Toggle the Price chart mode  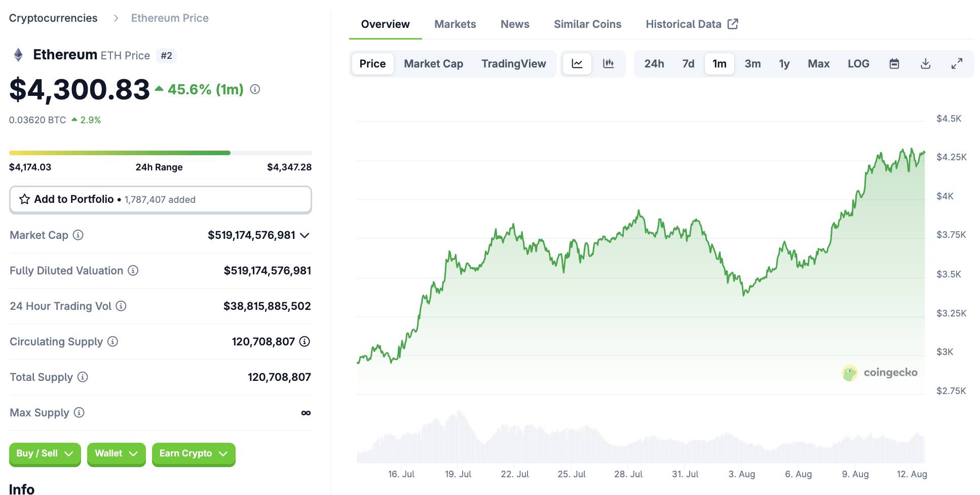(372, 64)
